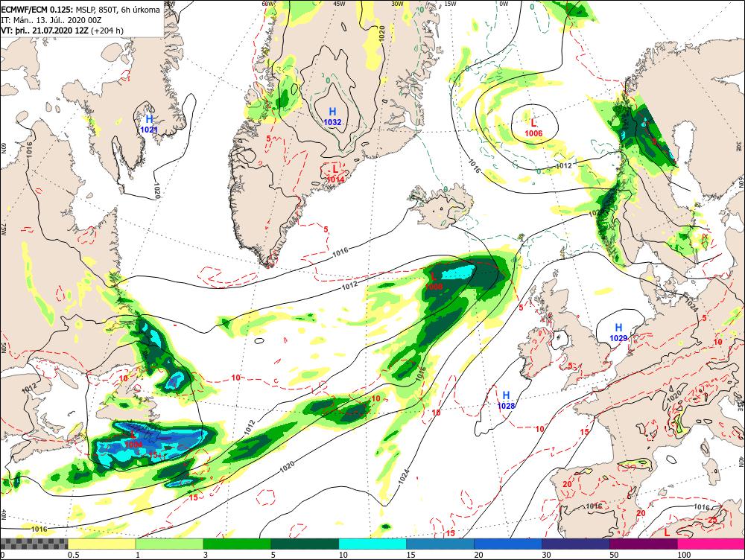Click the high pressure H 1021 label

(149, 124)
